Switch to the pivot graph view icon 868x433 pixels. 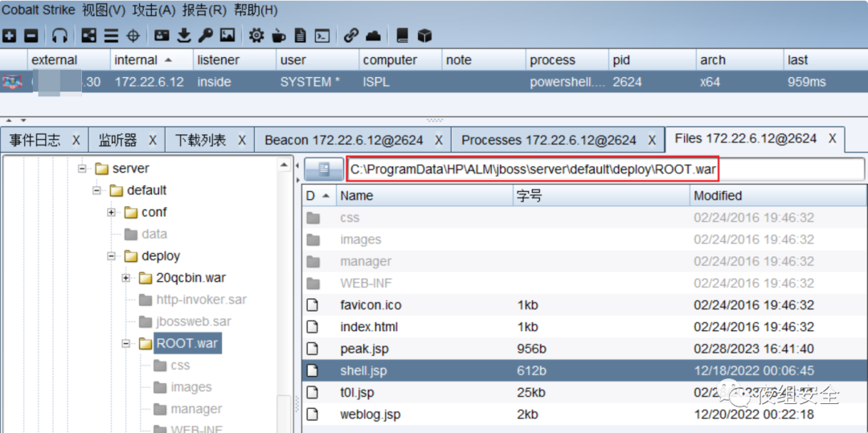[x=89, y=36]
